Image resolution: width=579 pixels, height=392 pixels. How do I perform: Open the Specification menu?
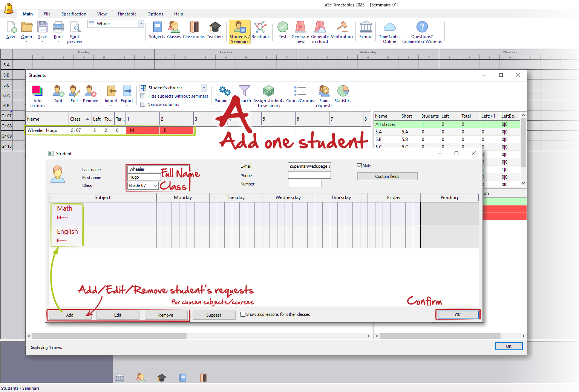(74, 14)
